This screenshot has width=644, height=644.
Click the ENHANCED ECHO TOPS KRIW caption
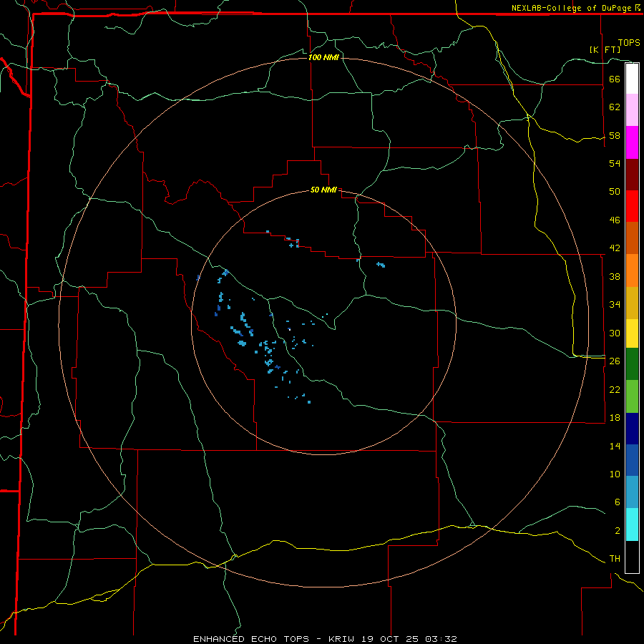(325, 639)
